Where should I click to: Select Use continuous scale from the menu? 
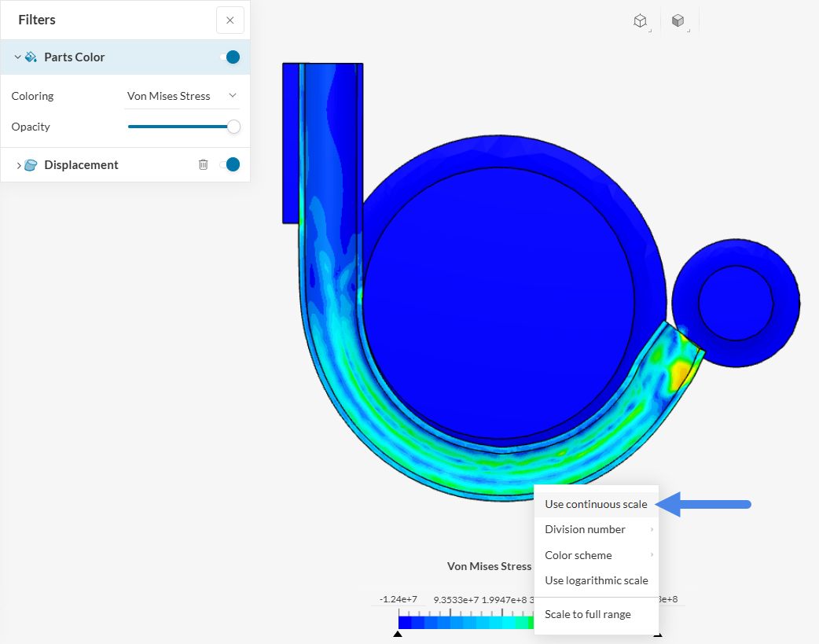596,504
